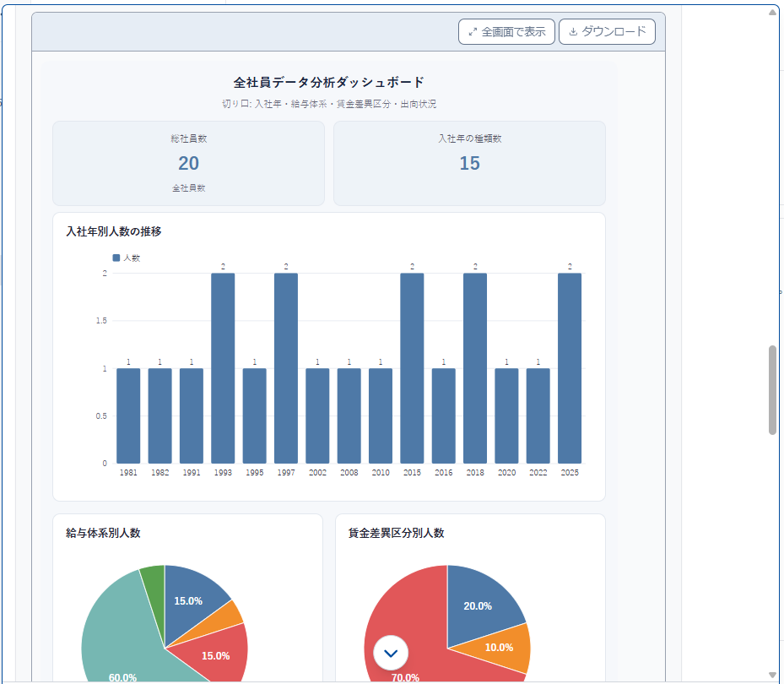
Task: Click the 入社年の種類数 value 15
Action: 469,164
